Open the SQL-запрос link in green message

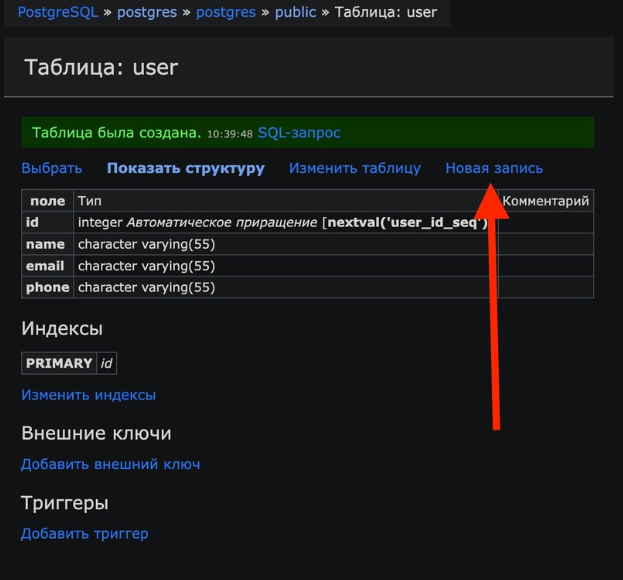tap(299, 132)
